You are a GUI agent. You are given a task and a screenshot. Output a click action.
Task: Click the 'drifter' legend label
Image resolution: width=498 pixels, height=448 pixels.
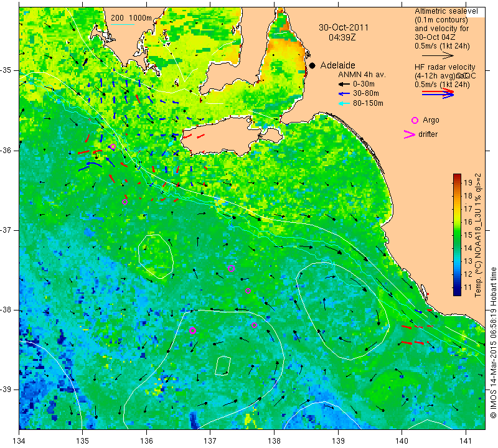coord(428,134)
